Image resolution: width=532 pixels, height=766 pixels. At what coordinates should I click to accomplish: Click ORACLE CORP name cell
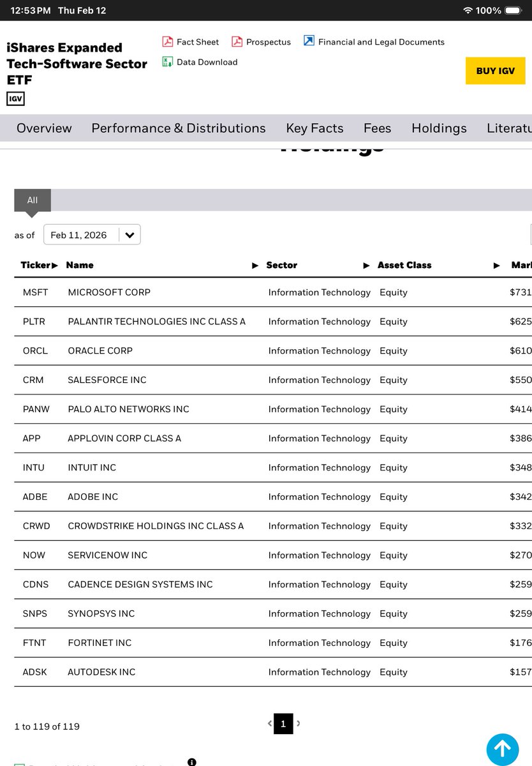[100, 351]
